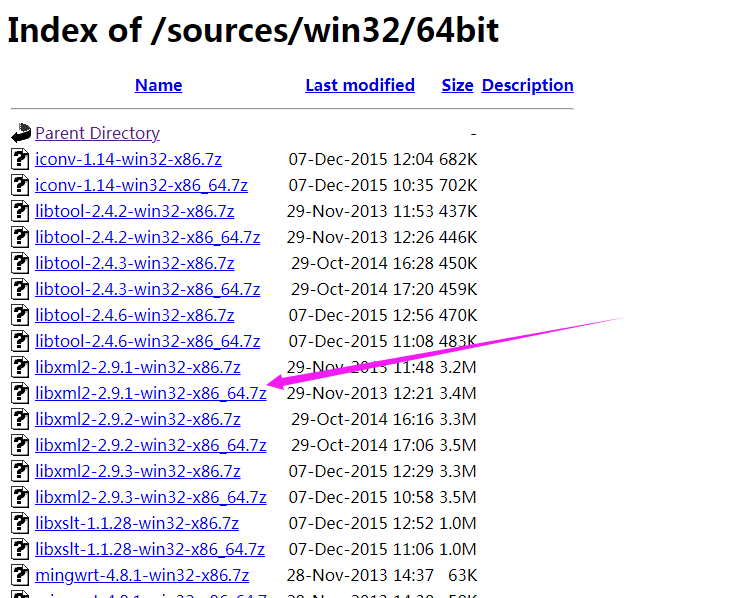Image resolution: width=731 pixels, height=598 pixels.
Task: Click the date 07-Dec-2015 12:56
Action: tap(361, 316)
